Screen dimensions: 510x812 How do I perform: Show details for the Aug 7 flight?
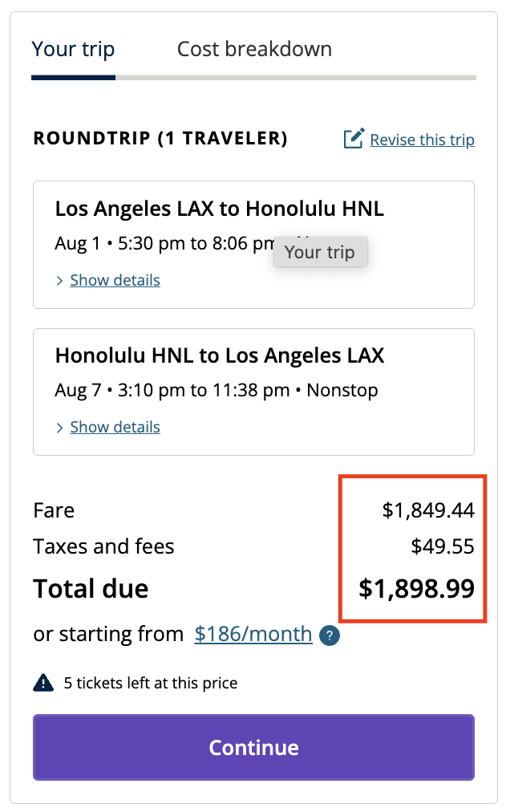(x=115, y=427)
